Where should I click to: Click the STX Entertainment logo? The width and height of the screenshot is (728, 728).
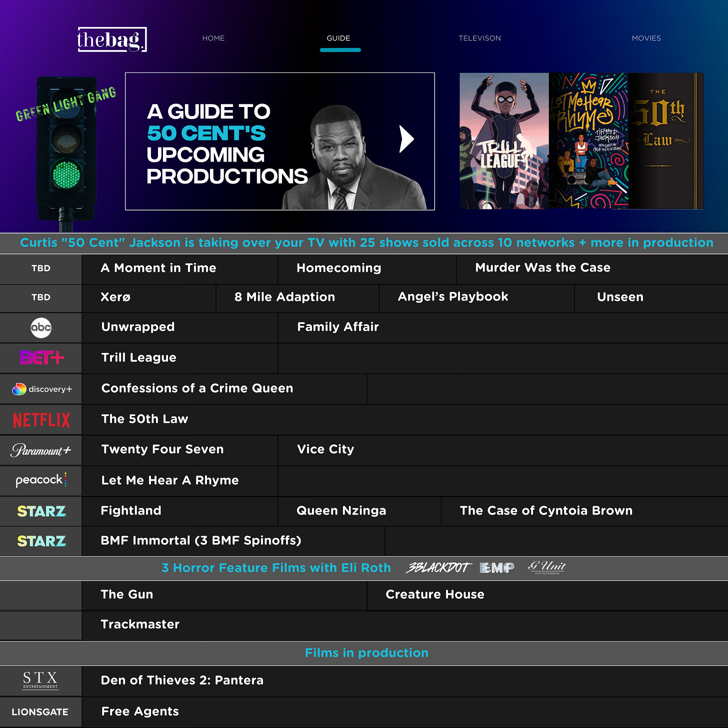coord(40,680)
